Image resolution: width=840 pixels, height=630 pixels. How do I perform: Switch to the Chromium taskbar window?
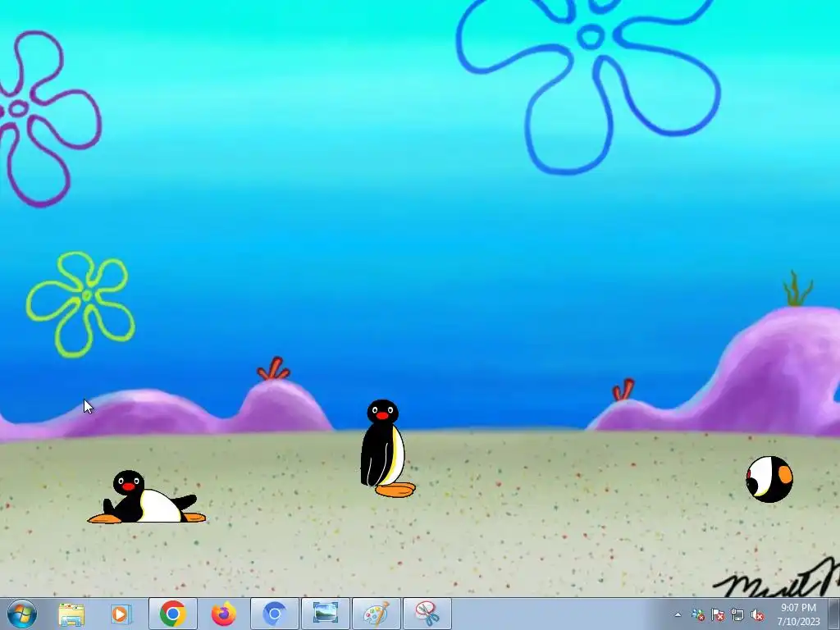274,614
